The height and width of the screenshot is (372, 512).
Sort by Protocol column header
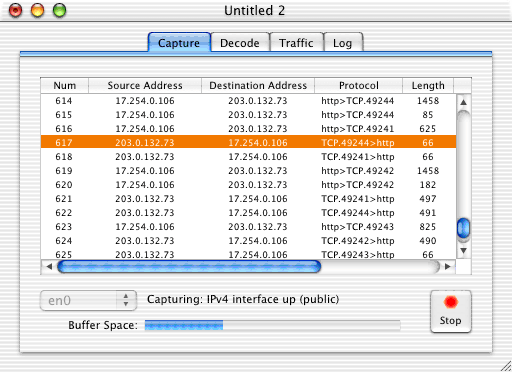(x=359, y=85)
